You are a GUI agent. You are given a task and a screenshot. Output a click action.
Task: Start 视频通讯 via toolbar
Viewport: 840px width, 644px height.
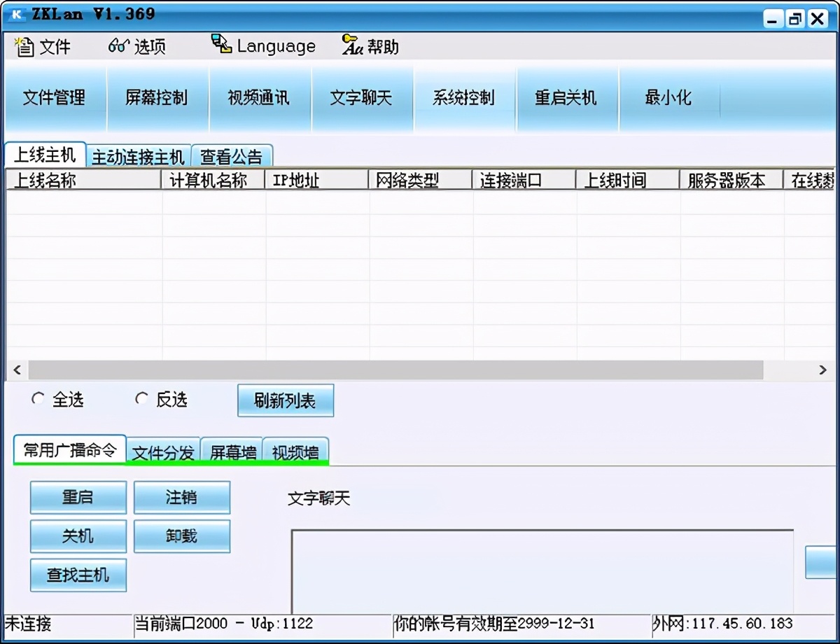pos(260,98)
